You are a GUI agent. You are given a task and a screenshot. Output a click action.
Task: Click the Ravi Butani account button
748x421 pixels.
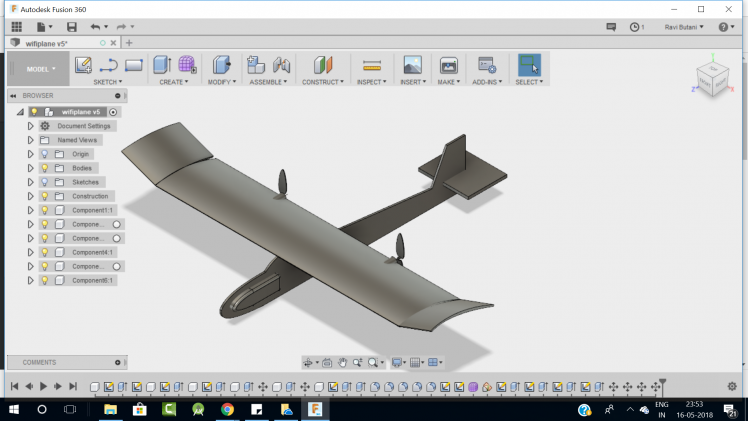coord(684,27)
